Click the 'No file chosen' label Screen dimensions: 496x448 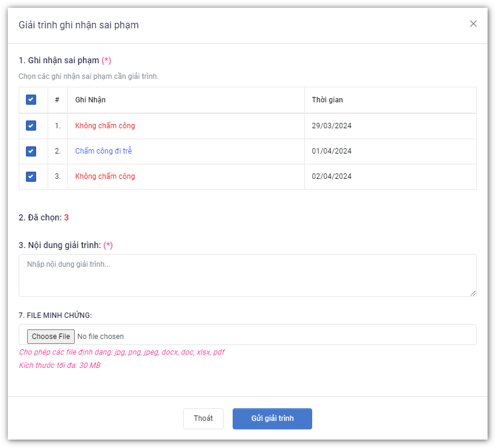tap(101, 337)
